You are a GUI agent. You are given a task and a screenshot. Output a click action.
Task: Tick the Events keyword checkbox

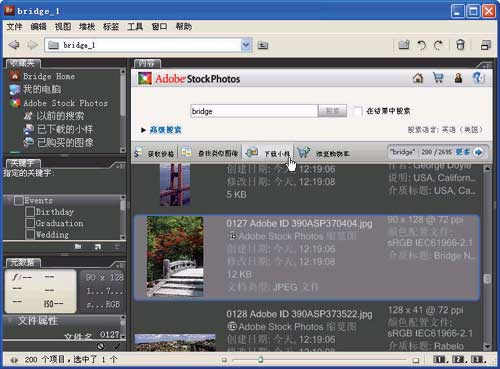click(19, 201)
